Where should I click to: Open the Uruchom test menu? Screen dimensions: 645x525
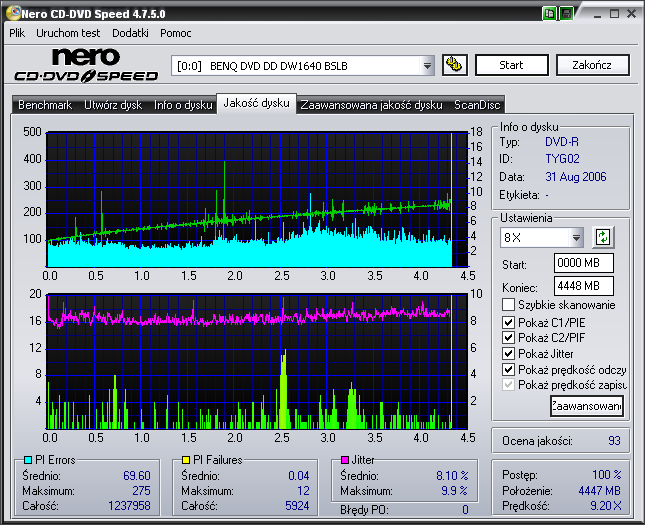point(68,33)
